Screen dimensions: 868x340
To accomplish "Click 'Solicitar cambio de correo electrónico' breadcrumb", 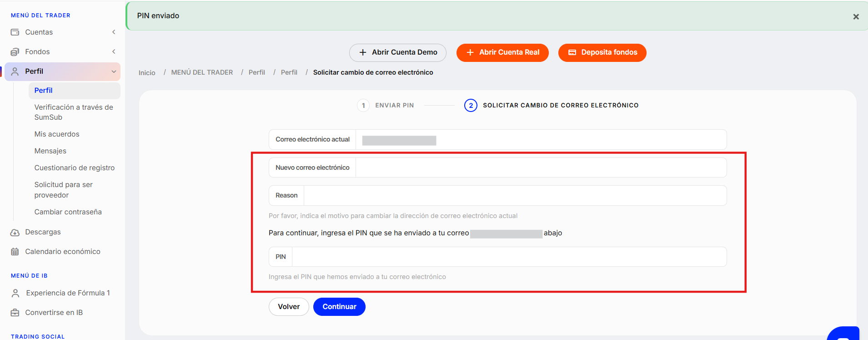I will 373,72.
